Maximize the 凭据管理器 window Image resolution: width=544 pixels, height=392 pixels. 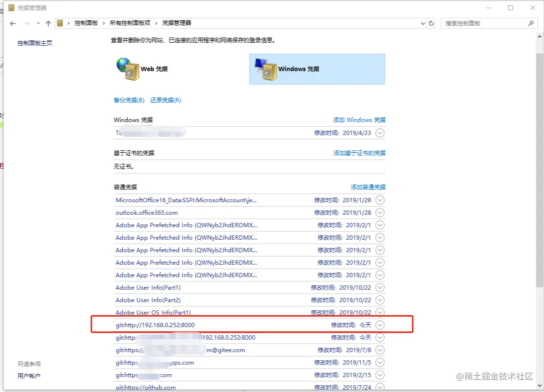[x=510, y=8]
